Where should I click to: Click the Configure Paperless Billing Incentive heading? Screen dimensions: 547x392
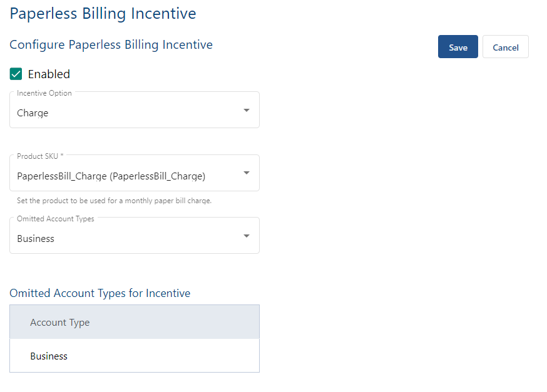[x=111, y=45]
